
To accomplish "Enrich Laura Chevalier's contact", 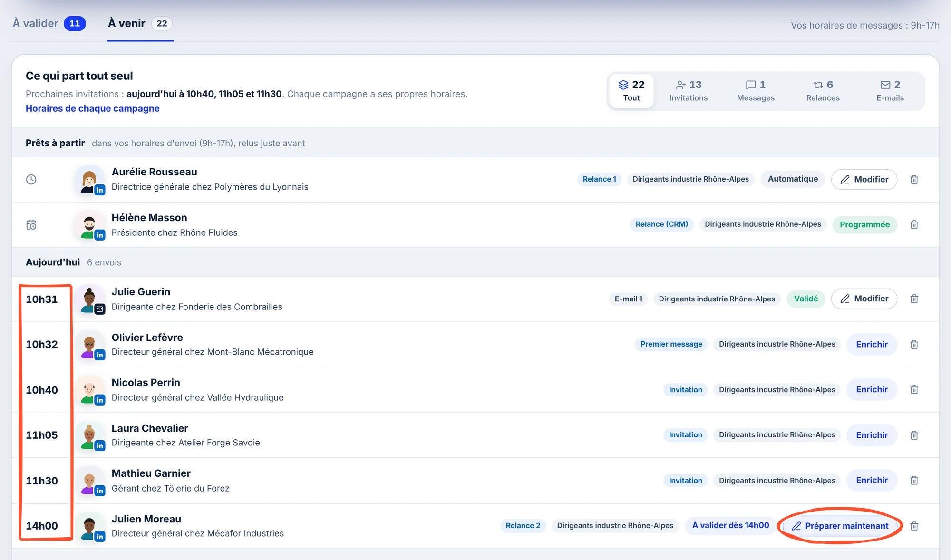I will click(872, 435).
